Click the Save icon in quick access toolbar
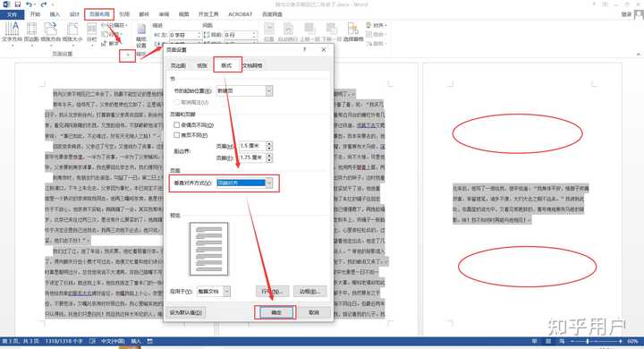 pos(17,4)
